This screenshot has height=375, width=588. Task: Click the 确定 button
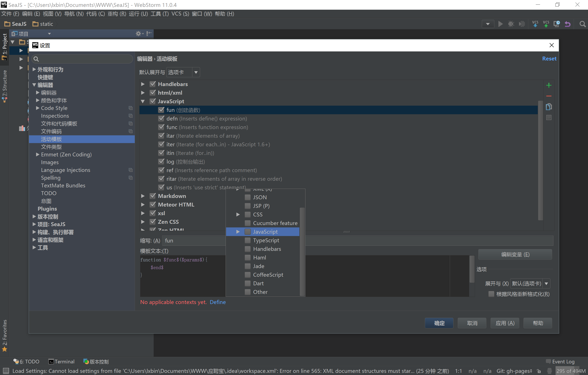439,323
